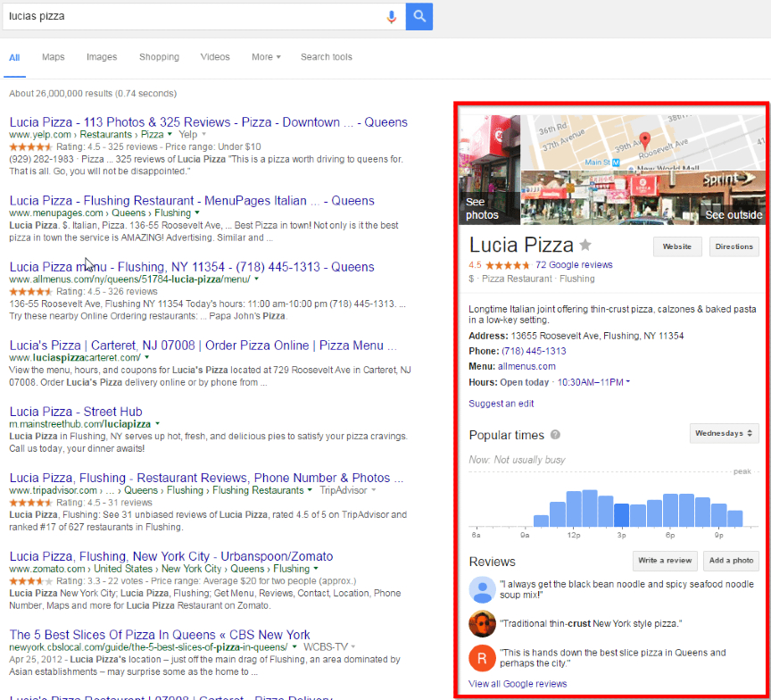
Task: Click the generic blue reviewer avatar
Action: 482,589
